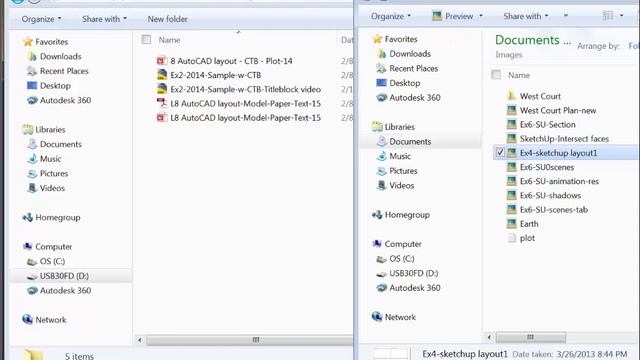Open the 8 AutoCAD layout - CTB - Plot-14 file icon
The width and height of the screenshot is (640, 360).
(162, 61)
